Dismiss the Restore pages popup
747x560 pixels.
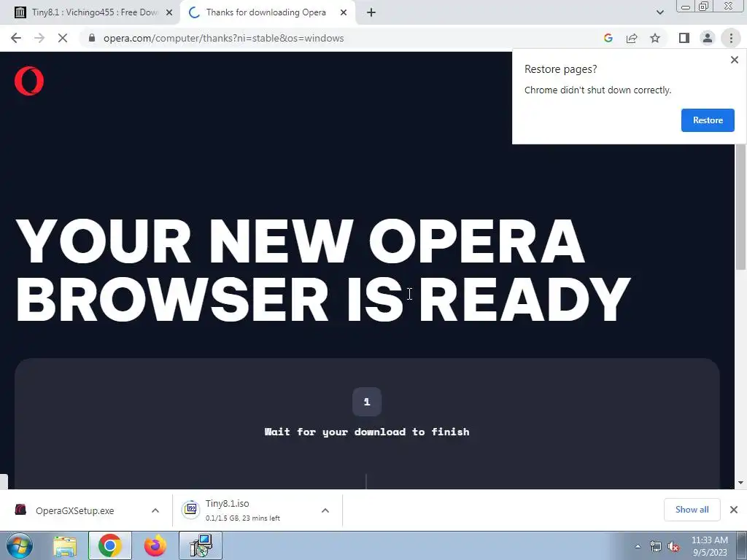(x=734, y=60)
